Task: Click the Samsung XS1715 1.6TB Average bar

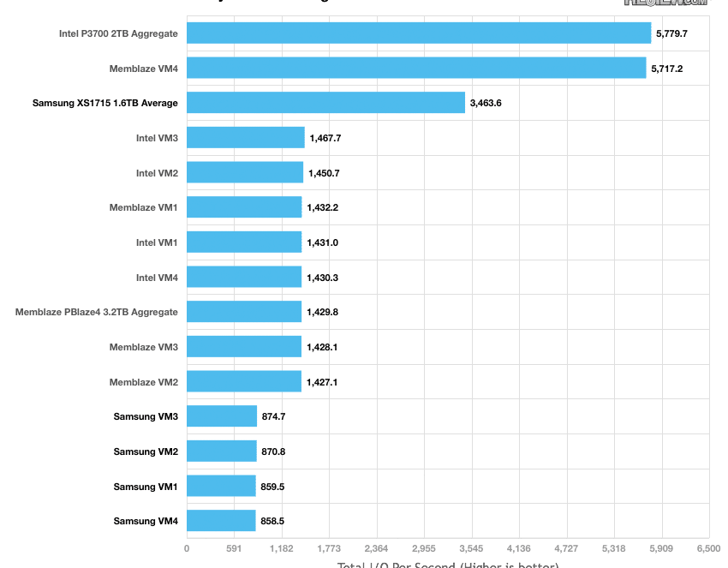Action: point(326,102)
